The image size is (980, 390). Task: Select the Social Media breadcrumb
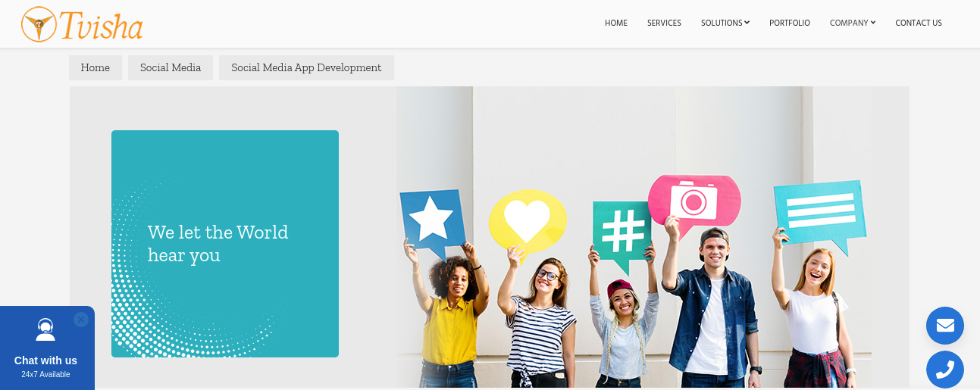point(171,67)
